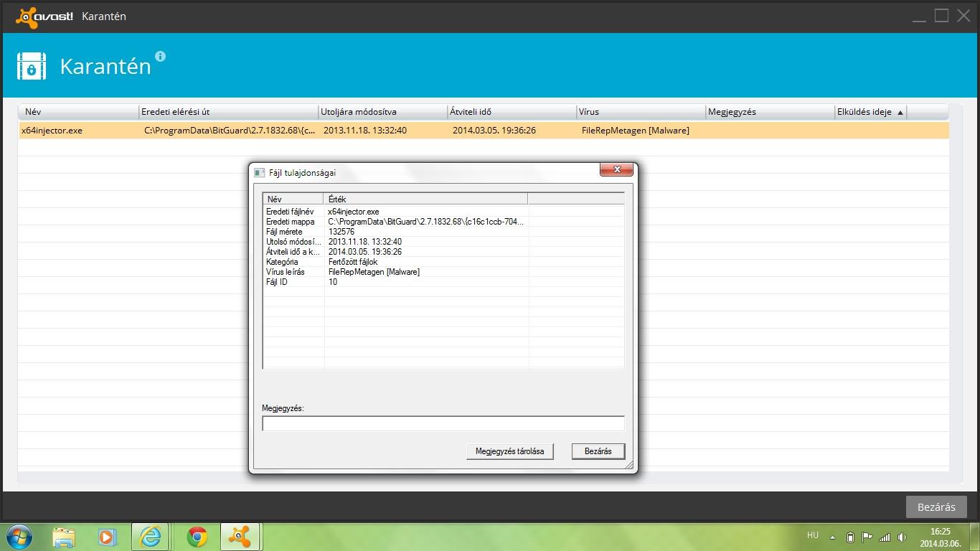980x551 pixels.
Task: Focus the Megjegyzés text field
Action: click(x=443, y=423)
